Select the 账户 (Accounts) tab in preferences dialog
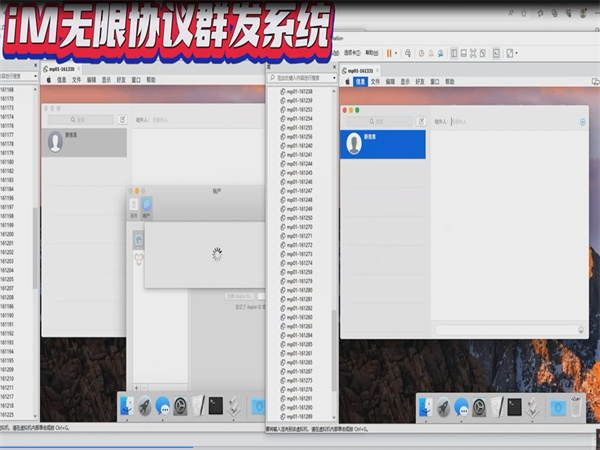The image size is (600, 450). [x=147, y=206]
